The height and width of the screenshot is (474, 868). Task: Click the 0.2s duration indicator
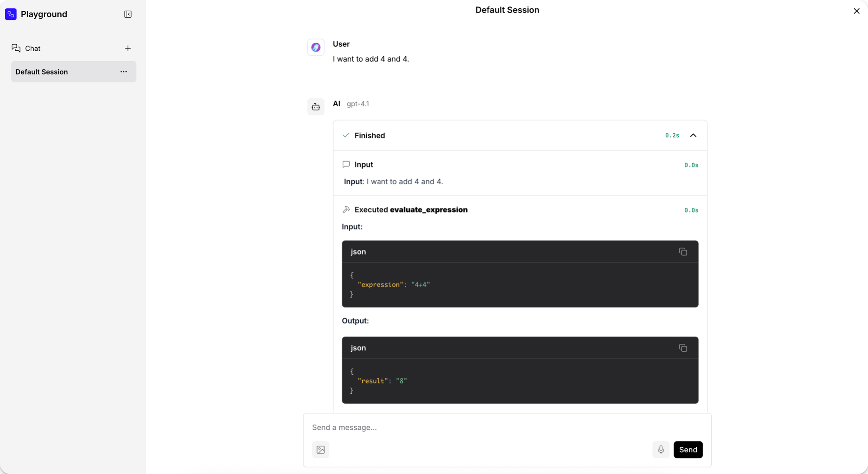[x=671, y=135]
